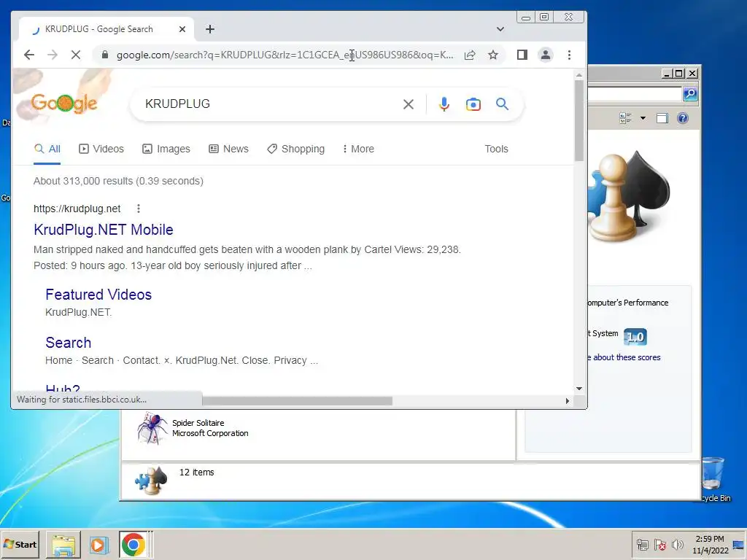Click the vertical scrollbar thumb in Chrome
The image size is (747, 560).
pos(578,120)
